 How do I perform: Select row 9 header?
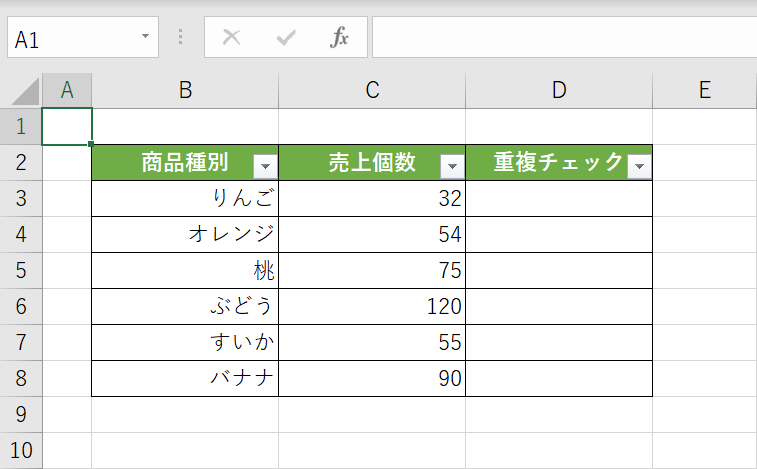(x=21, y=414)
